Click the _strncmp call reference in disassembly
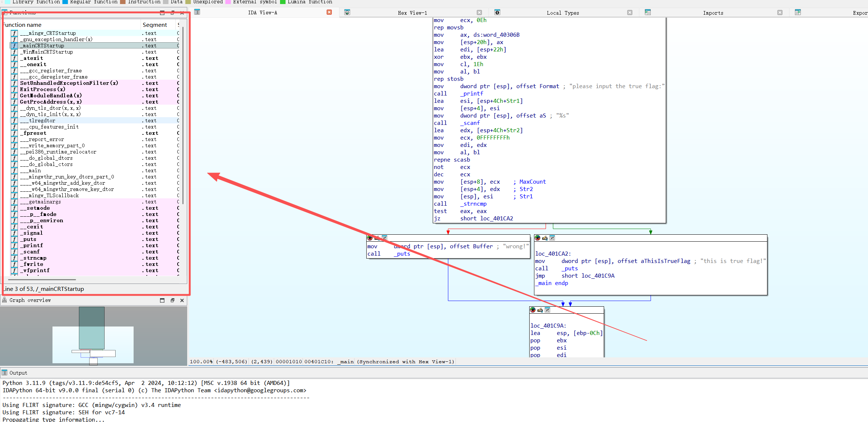Screen dimensions: 868x422 [473, 204]
